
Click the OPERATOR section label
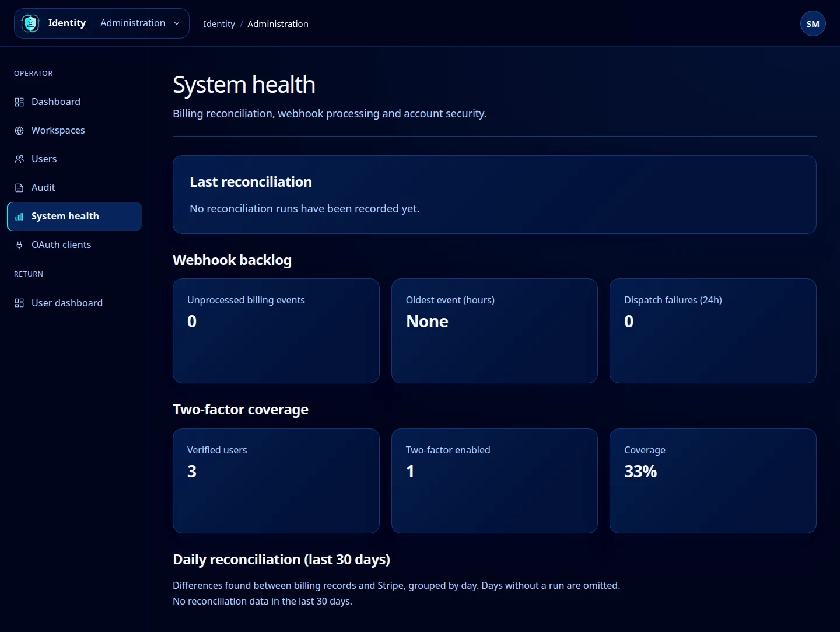tap(33, 74)
